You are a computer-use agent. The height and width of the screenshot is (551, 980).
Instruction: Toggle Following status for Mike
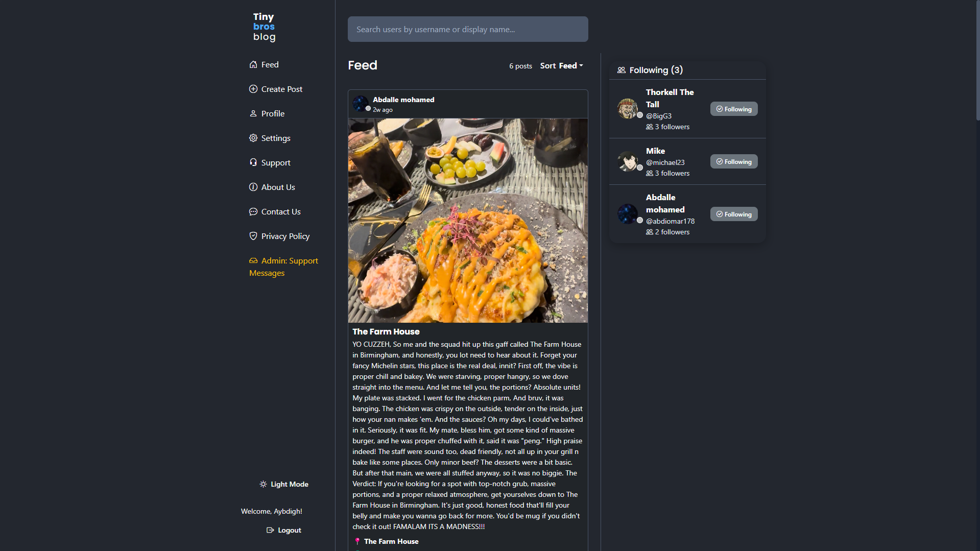coord(734,161)
